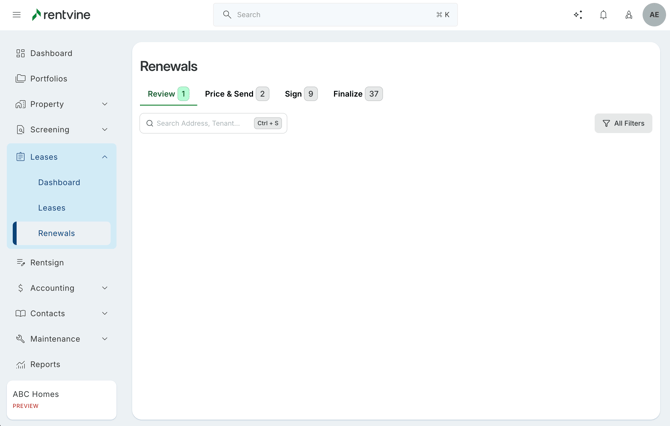Collapse the Leases section
This screenshot has width=670, height=426.
tap(105, 157)
